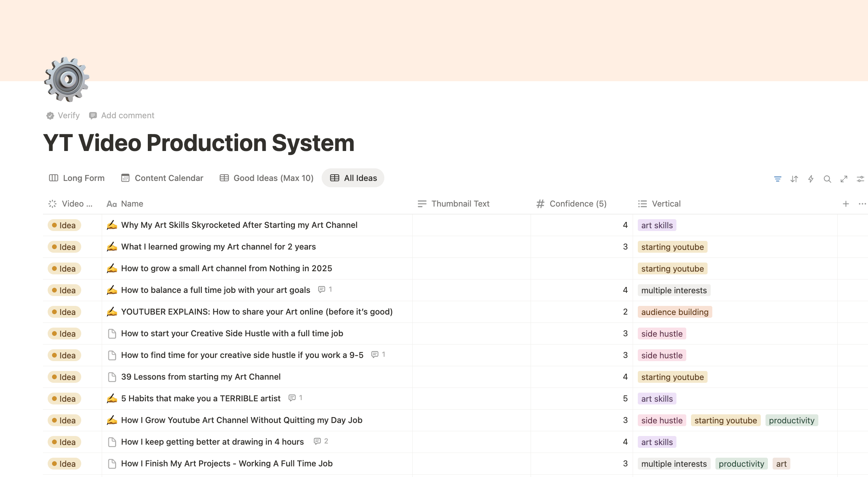Click the gear page icon

(x=67, y=79)
